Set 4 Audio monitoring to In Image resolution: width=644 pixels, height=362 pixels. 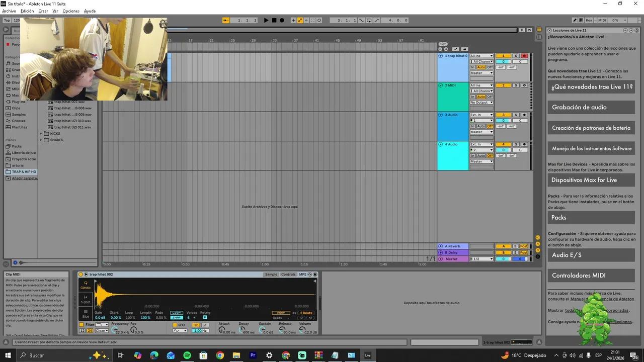click(473, 156)
